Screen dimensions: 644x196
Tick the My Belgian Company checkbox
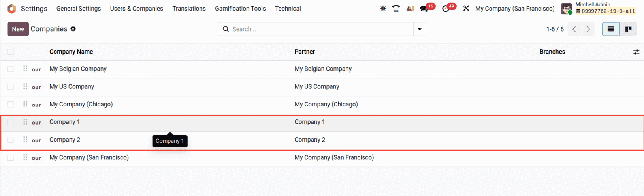(x=11, y=69)
